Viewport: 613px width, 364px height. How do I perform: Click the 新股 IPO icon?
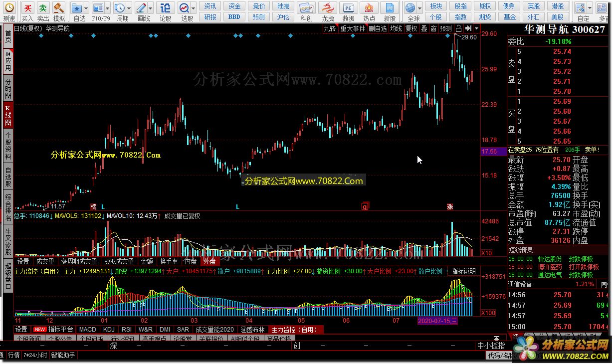[390, 8]
